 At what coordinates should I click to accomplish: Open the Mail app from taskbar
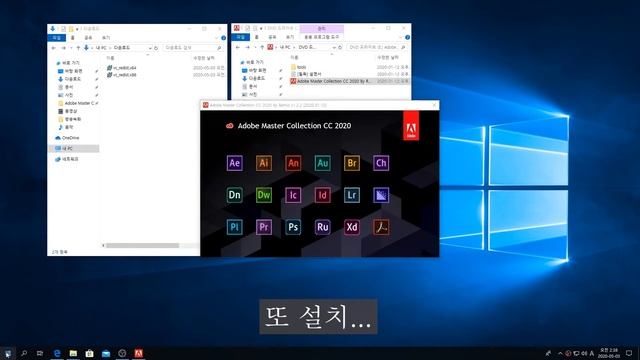[106, 353]
